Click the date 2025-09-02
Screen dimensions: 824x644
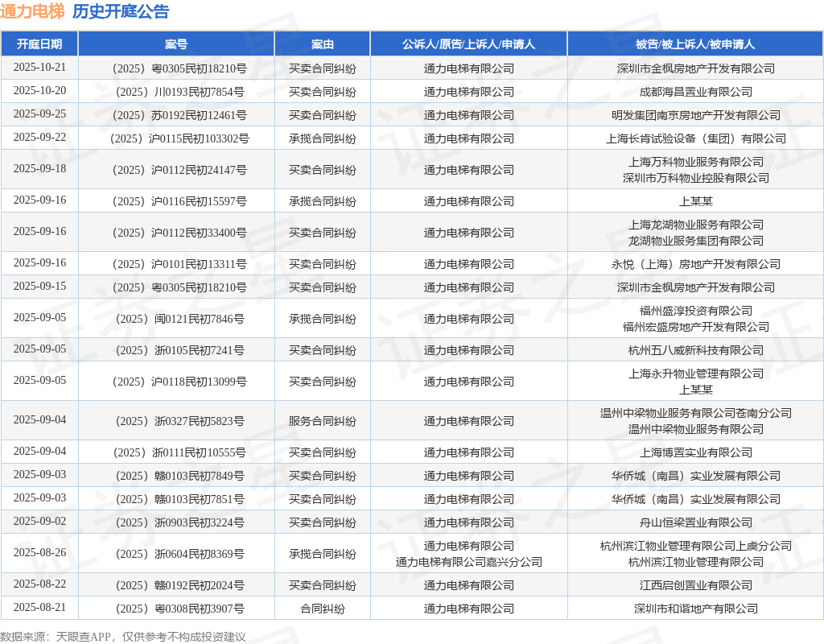39,522
